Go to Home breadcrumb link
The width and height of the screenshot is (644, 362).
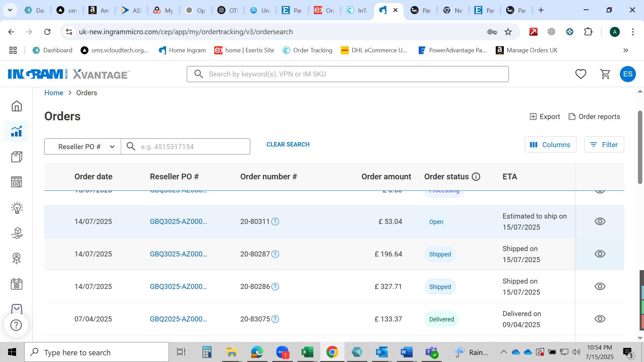click(x=54, y=93)
